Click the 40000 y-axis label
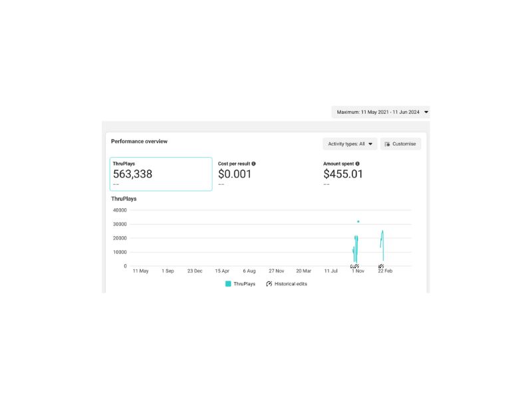532x399 pixels. (120, 210)
